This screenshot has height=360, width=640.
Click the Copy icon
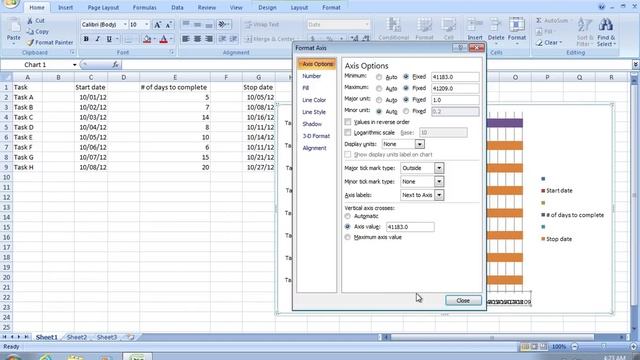(x=30, y=31)
